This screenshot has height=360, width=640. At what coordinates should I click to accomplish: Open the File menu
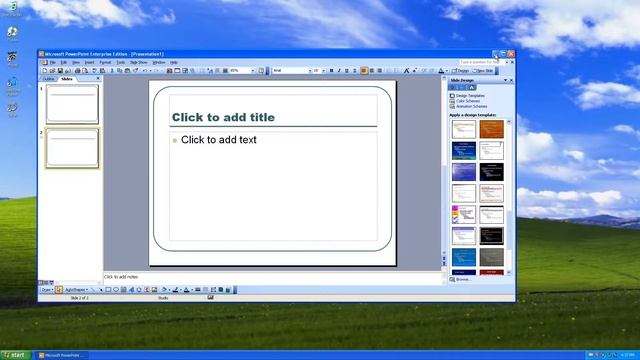click(53, 62)
